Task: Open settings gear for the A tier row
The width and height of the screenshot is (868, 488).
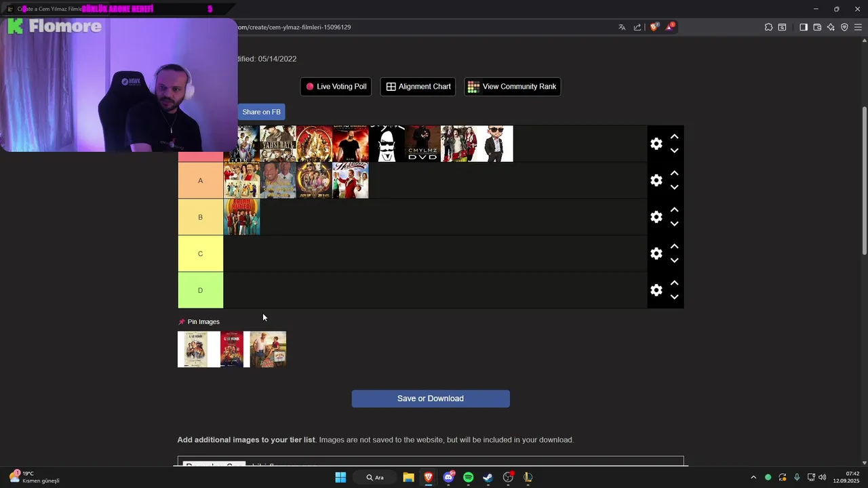Action: point(656,180)
